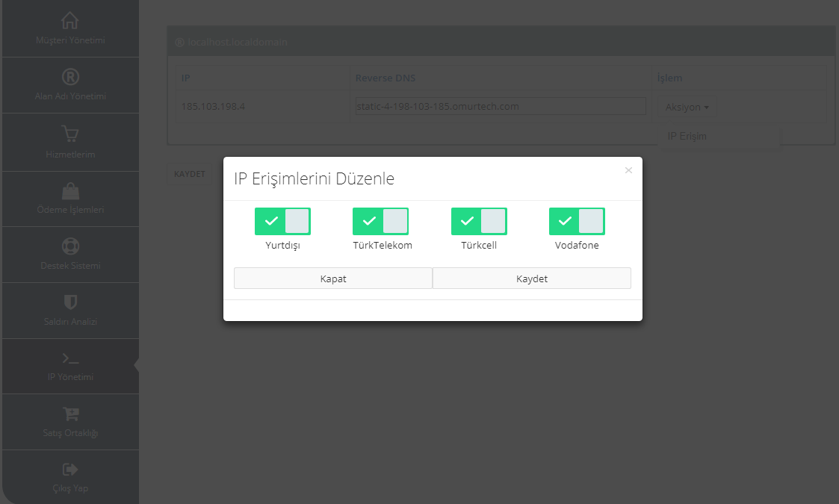Disable the Yurtdışı access toggle
Viewport: 839px width, 504px height.
(x=282, y=221)
